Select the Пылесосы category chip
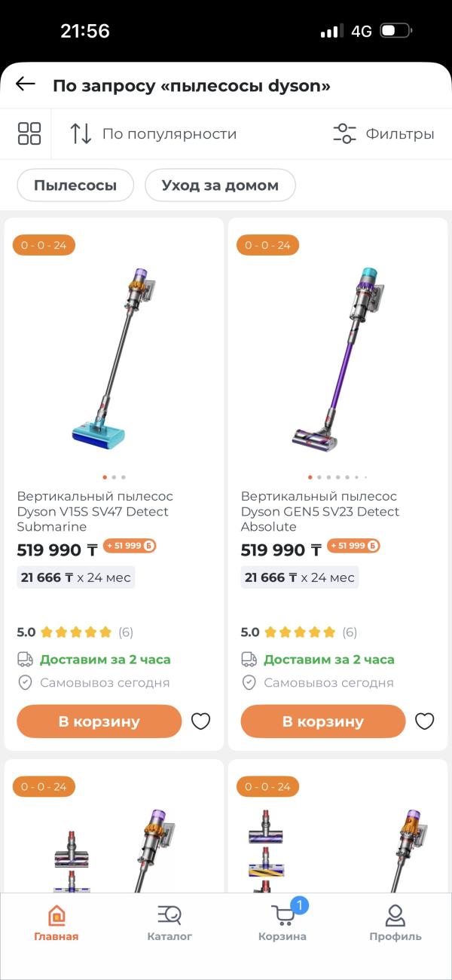This screenshot has height=980, width=452. click(75, 185)
